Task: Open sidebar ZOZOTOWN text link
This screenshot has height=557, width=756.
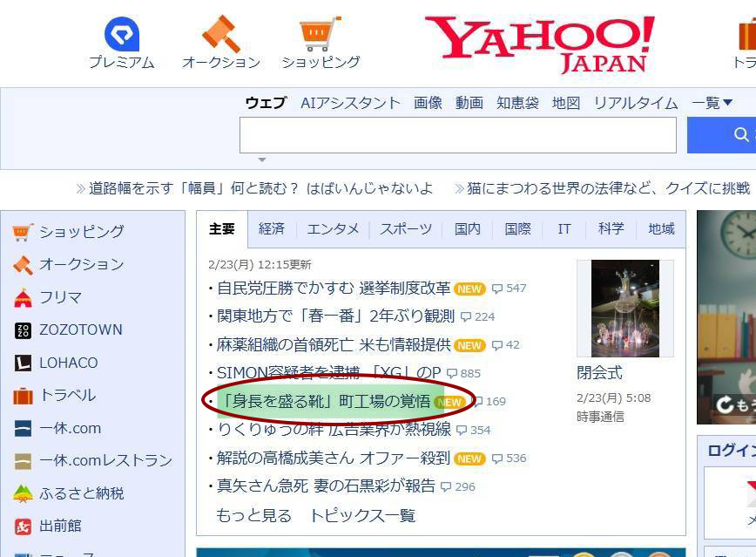Action: 81,330
